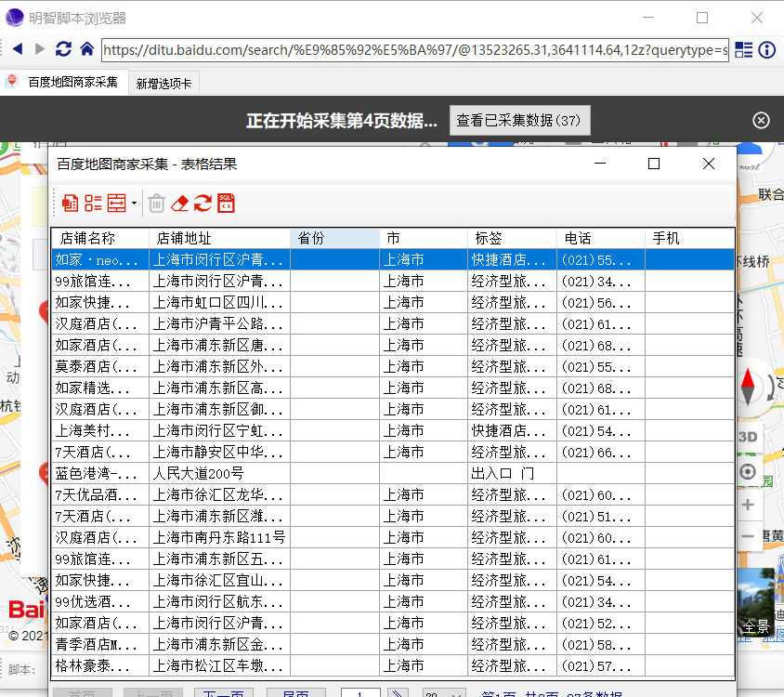
Task: Click the checklist selection icon in toolbar
Action: [93, 204]
